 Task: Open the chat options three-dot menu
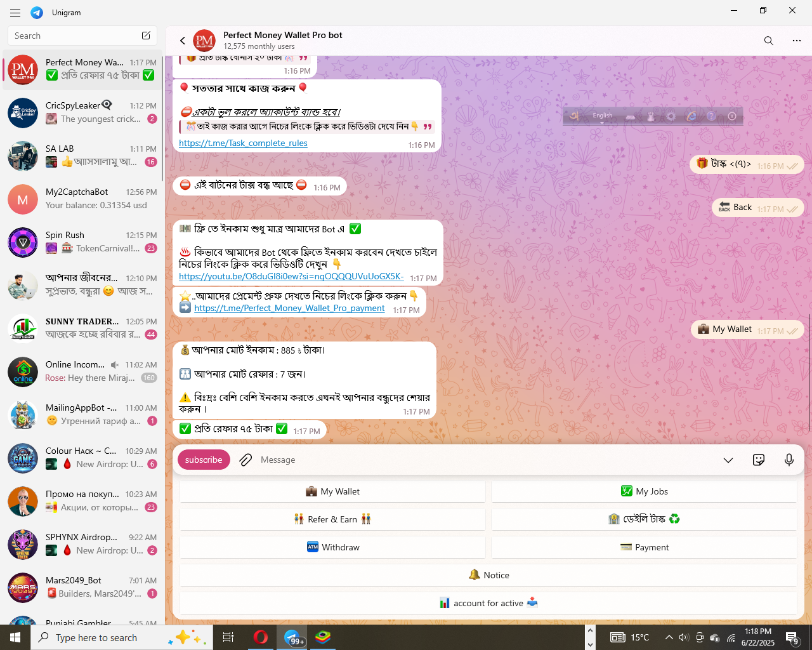click(x=797, y=41)
